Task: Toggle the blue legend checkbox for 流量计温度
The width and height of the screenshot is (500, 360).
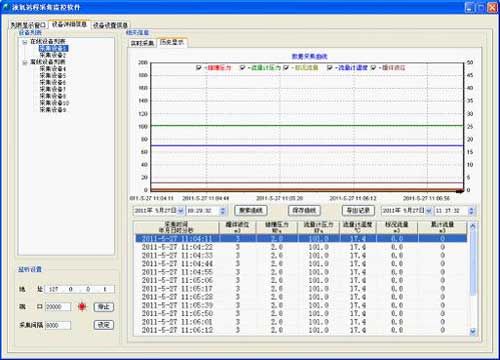Action: (330, 68)
